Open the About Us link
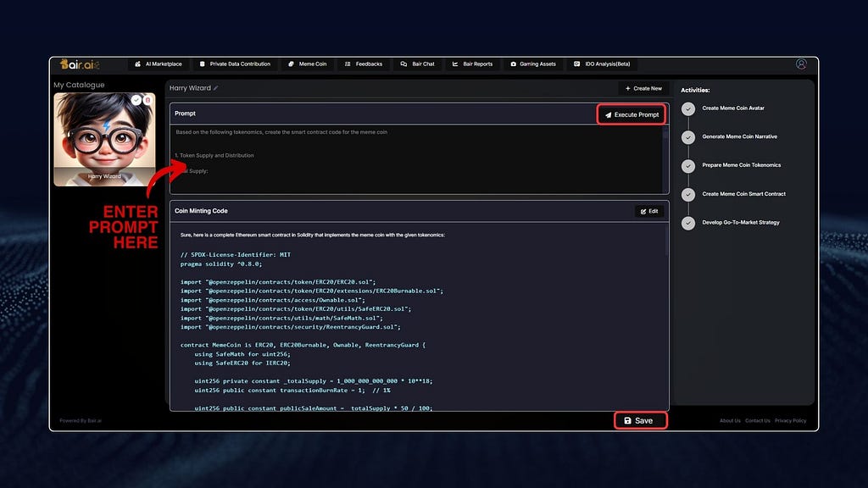The height and width of the screenshot is (488, 868). point(730,420)
